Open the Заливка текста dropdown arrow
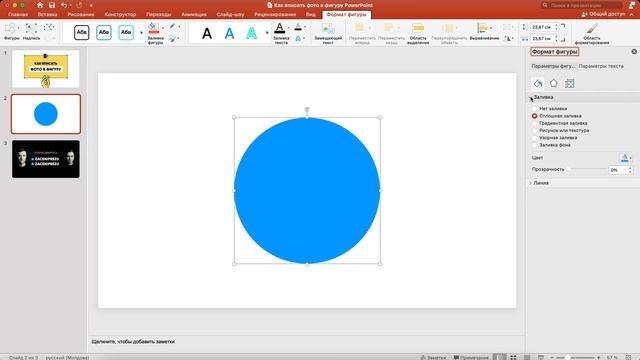Image resolution: width=640 pixels, height=360 pixels. click(289, 28)
